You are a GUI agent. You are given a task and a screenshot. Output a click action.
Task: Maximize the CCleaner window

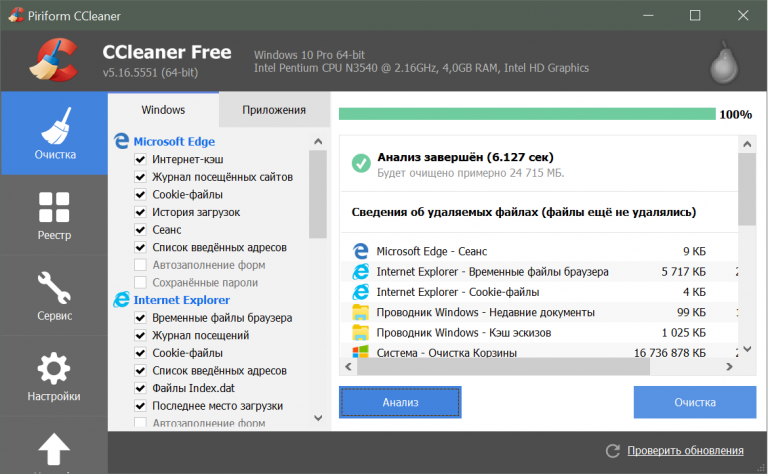pyautogui.click(x=695, y=15)
